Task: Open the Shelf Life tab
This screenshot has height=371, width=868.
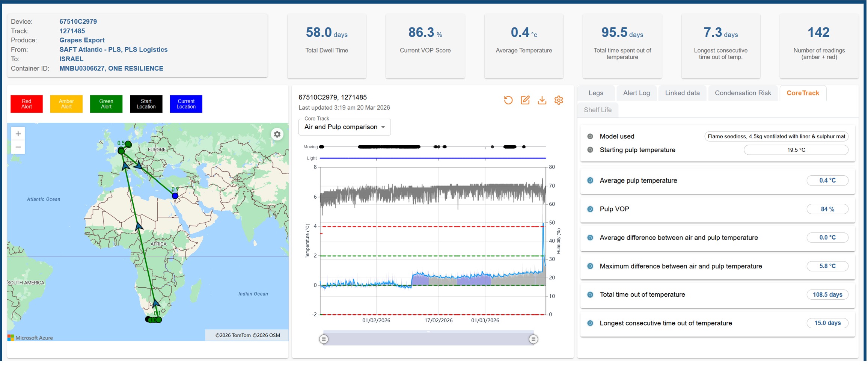Action: (598, 110)
